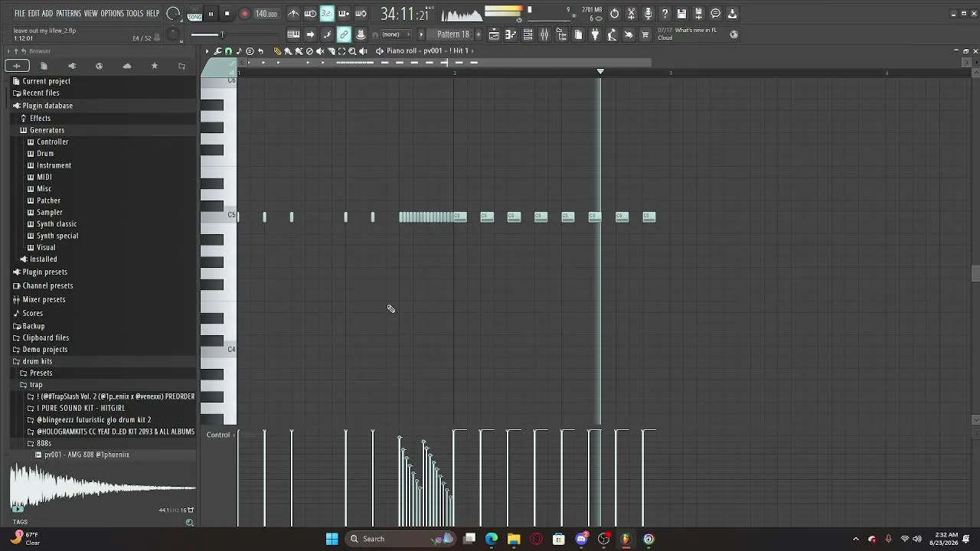Toggle the metronome button

[x=293, y=14]
